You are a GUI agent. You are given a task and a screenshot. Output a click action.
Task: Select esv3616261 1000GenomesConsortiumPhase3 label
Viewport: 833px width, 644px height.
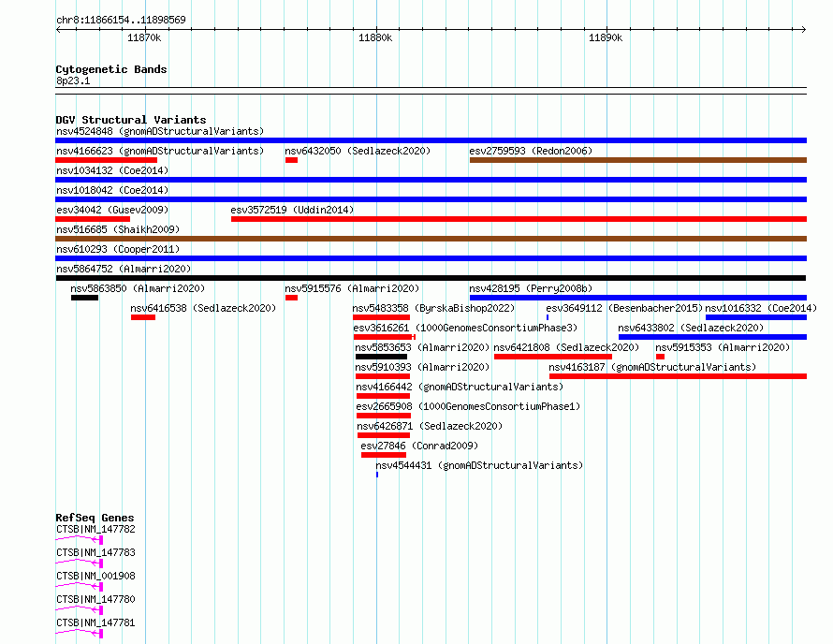coord(465,328)
